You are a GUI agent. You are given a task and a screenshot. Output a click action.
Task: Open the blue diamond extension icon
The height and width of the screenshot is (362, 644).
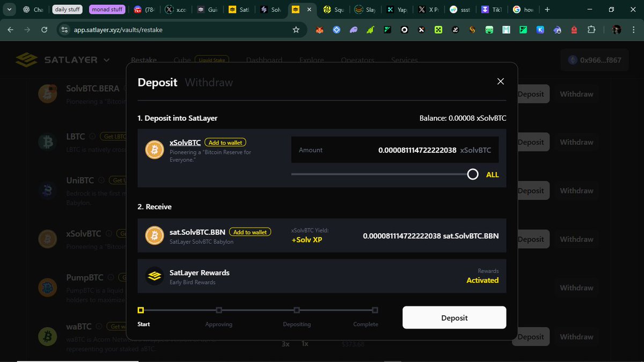[336, 30]
